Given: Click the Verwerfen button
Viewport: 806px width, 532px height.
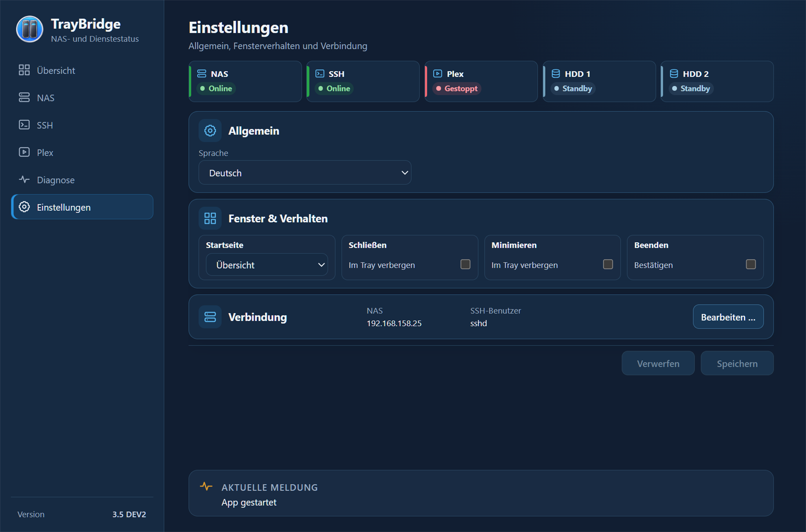Looking at the screenshot, I should (x=658, y=363).
